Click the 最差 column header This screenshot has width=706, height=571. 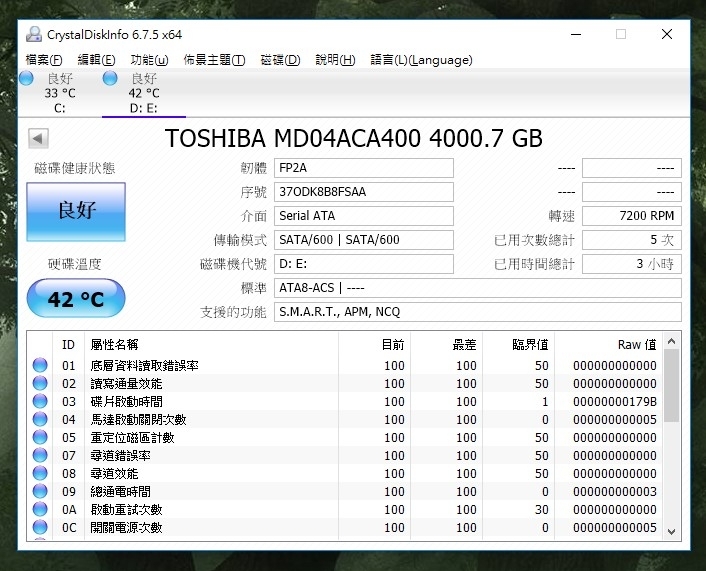pyautogui.click(x=446, y=344)
